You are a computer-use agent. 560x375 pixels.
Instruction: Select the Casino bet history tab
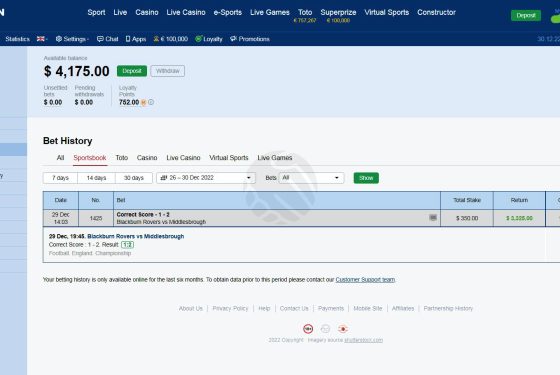pos(147,158)
